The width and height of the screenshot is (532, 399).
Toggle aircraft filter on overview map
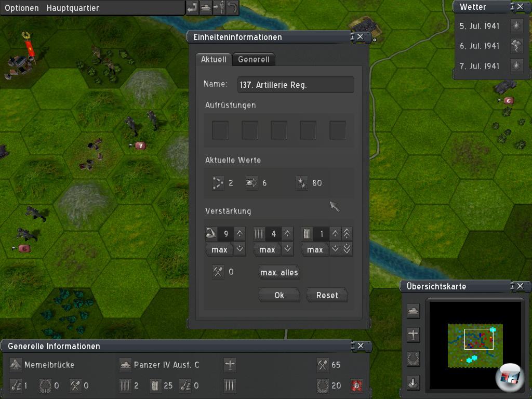(x=413, y=335)
